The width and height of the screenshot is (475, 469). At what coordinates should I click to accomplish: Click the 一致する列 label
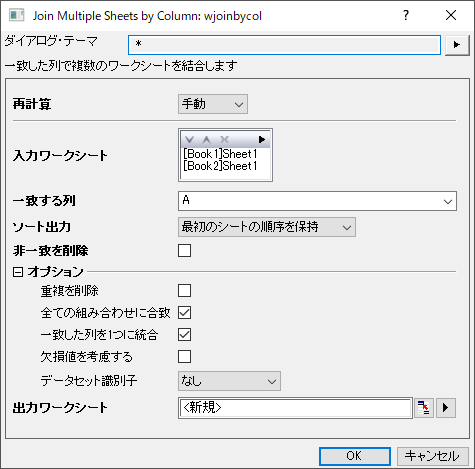click(x=44, y=201)
